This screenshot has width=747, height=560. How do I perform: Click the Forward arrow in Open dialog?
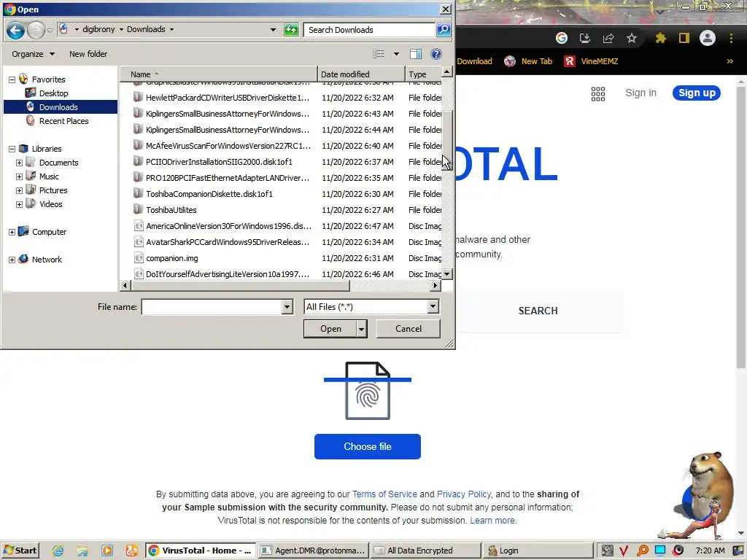(36, 31)
